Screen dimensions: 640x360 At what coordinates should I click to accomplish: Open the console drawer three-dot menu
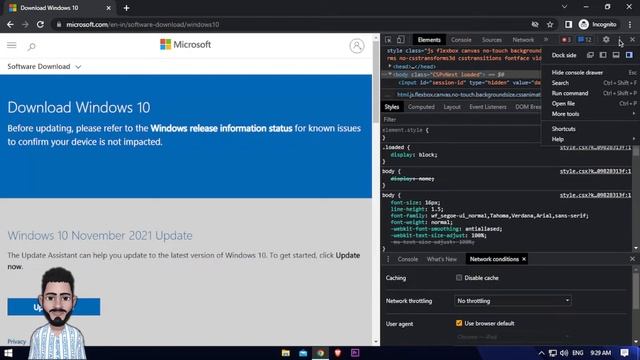pyautogui.click(x=388, y=259)
